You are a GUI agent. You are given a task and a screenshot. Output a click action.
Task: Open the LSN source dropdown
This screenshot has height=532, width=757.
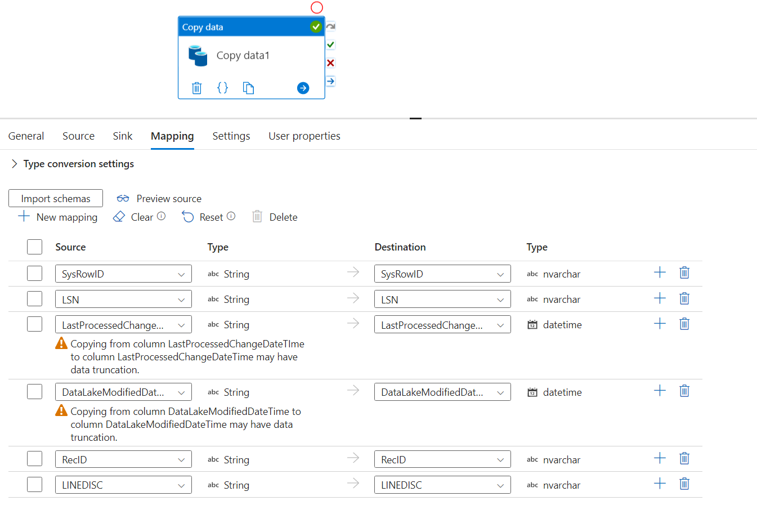[123, 299]
